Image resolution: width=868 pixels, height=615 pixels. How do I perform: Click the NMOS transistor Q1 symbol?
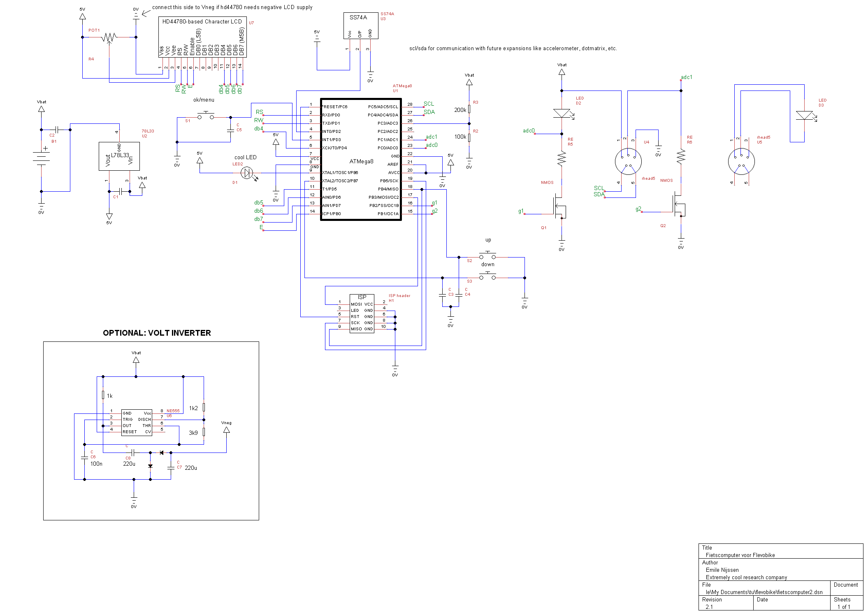coord(559,206)
